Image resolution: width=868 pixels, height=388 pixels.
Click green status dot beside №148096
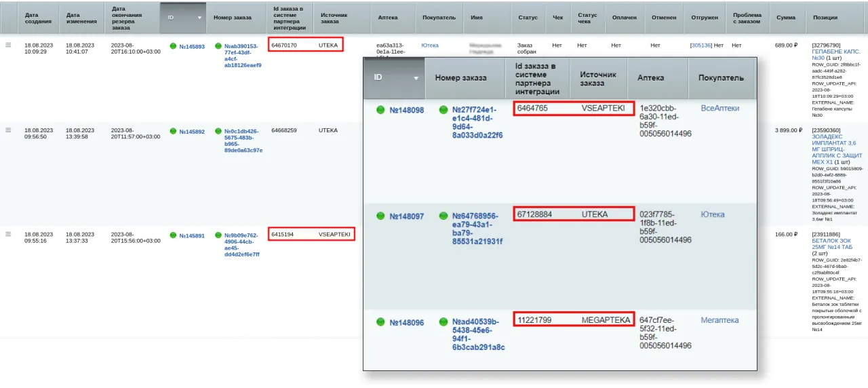click(380, 322)
